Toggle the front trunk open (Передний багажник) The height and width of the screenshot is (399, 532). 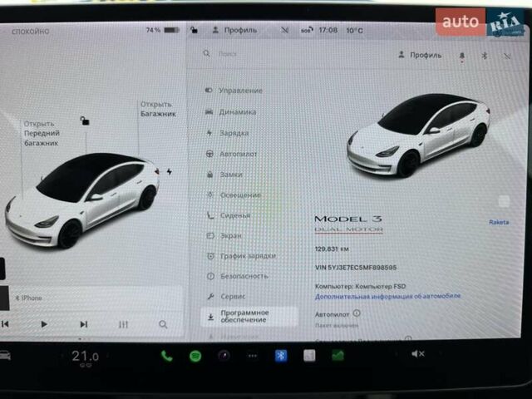click(x=42, y=133)
